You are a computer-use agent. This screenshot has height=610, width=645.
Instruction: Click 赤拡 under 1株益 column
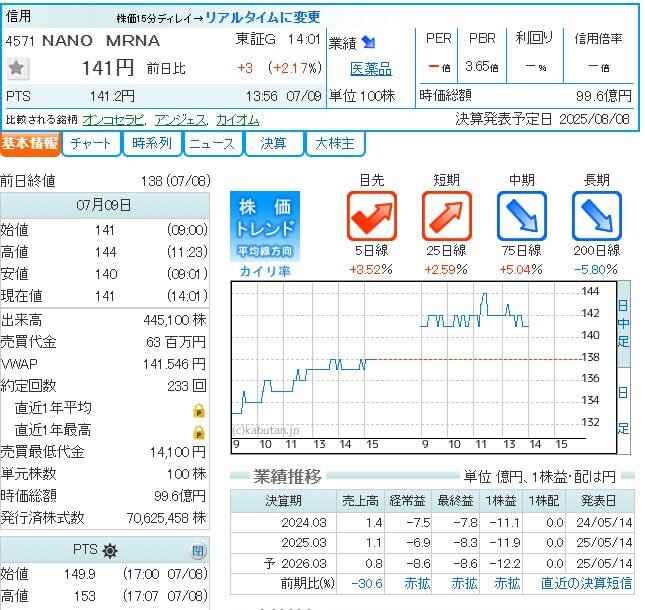507,583
